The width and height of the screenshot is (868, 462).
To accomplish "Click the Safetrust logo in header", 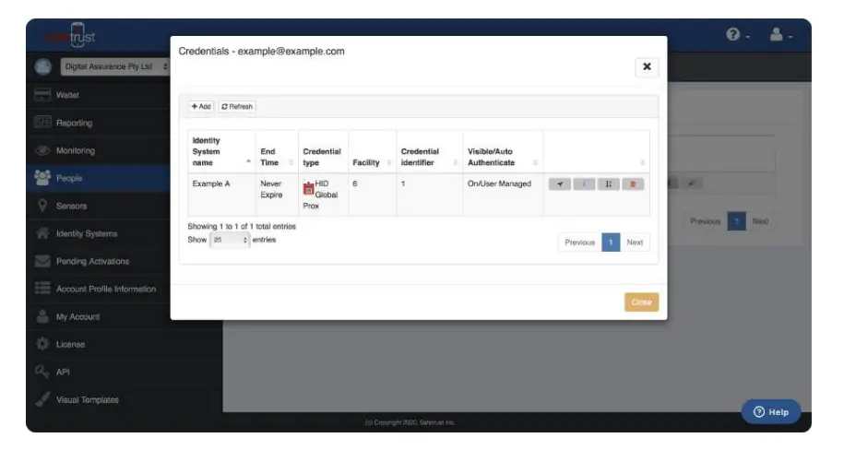I will pos(70,35).
